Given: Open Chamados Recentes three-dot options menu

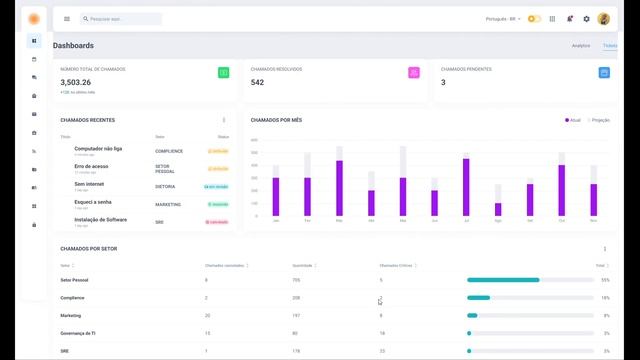Looking at the screenshot, I should click(x=224, y=120).
